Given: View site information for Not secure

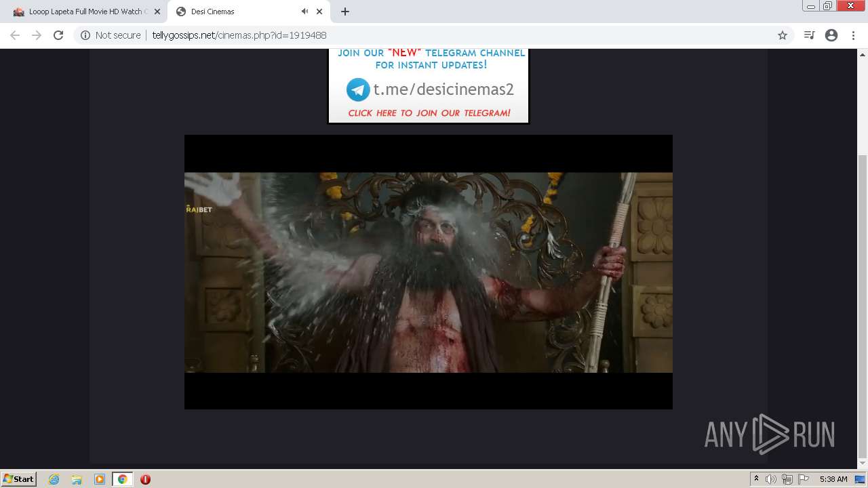Looking at the screenshot, I should pos(111,35).
